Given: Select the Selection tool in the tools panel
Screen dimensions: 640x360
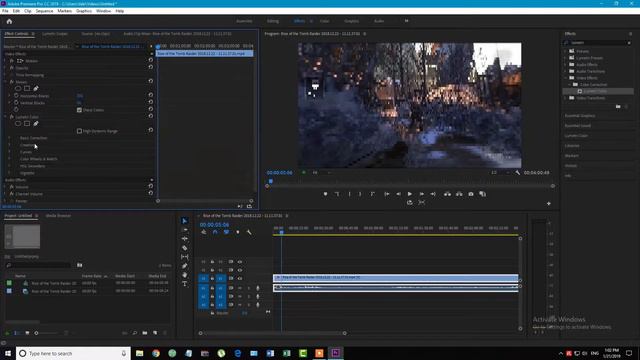Looking at the screenshot, I should click(x=184, y=221).
